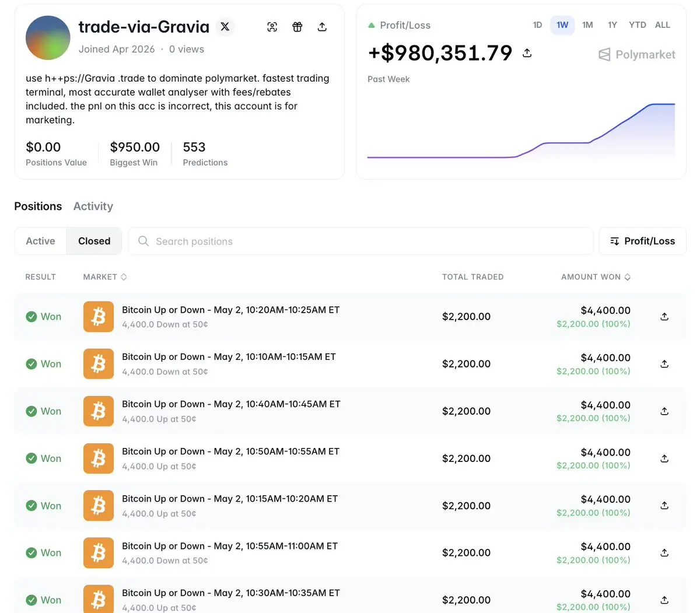
Task: Click the search magnifier icon
Action: 143,241
